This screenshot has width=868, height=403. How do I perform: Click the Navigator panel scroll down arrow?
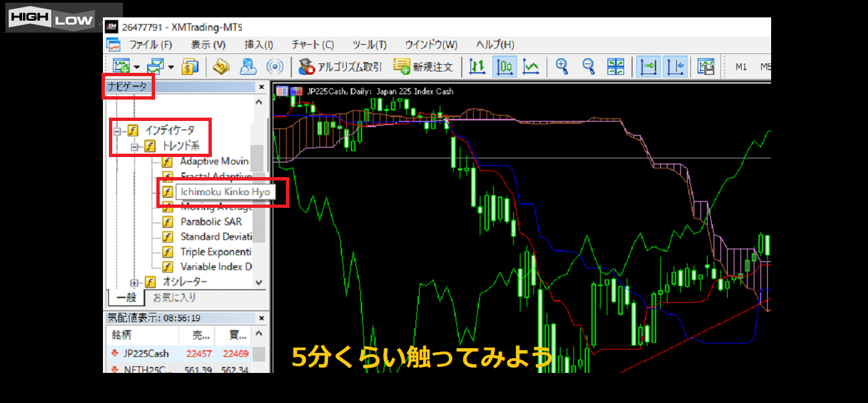pyautogui.click(x=259, y=283)
